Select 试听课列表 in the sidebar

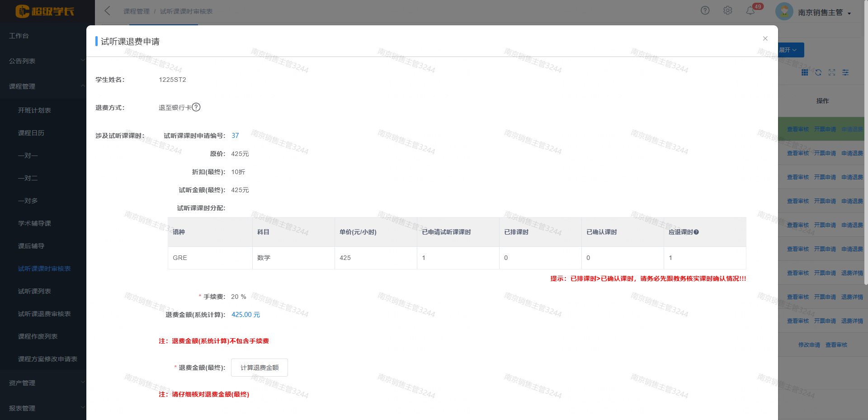click(x=34, y=291)
